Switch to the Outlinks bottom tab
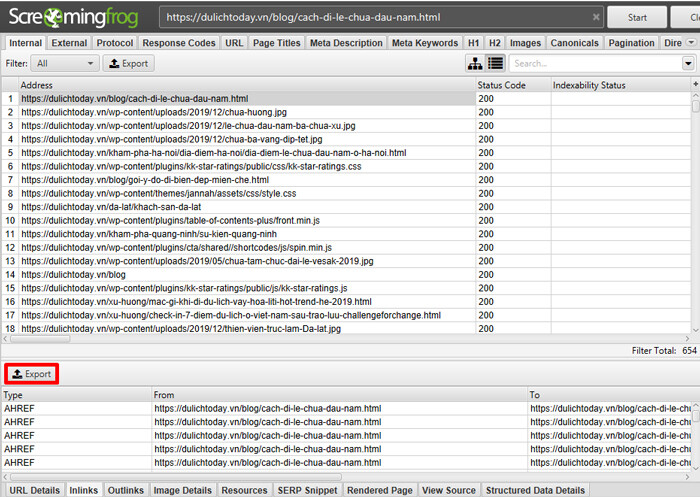The image size is (700, 497). tap(125, 490)
